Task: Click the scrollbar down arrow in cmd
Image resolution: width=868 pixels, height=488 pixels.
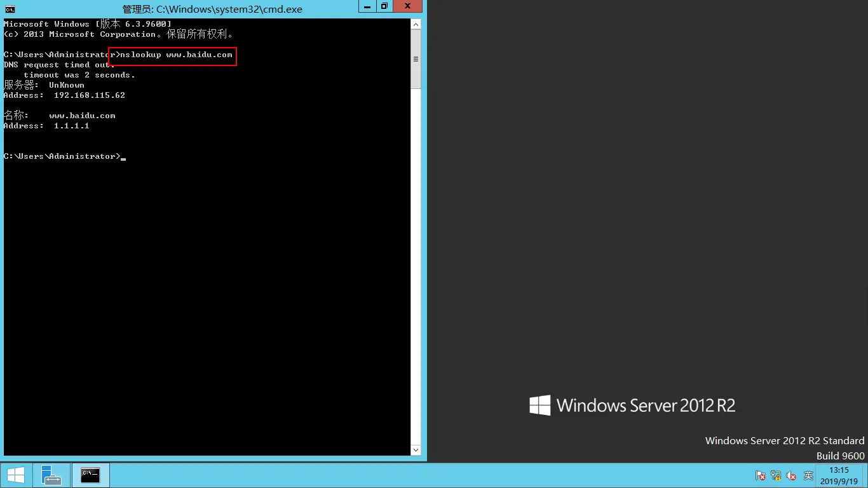Action: pyautogui.click(x=416, y=450)
